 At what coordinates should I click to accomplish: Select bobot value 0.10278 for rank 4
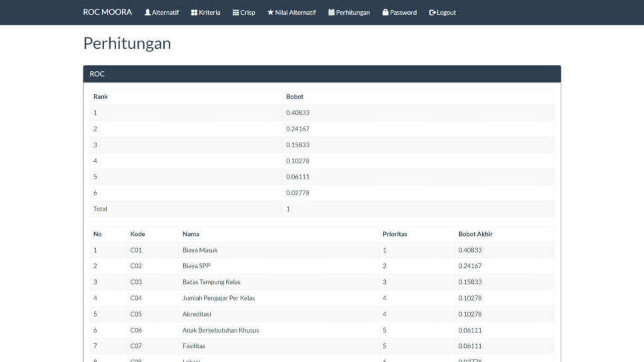tap(298, 161)
